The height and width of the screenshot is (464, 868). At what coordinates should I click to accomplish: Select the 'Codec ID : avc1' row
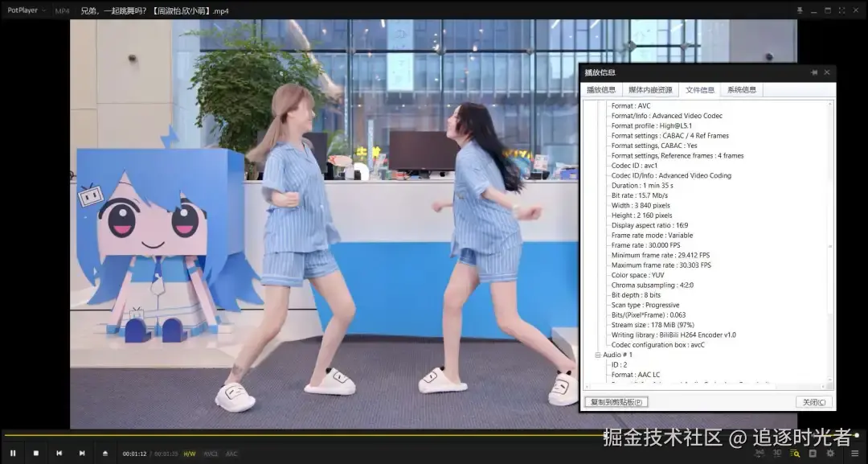coord(634,166)
